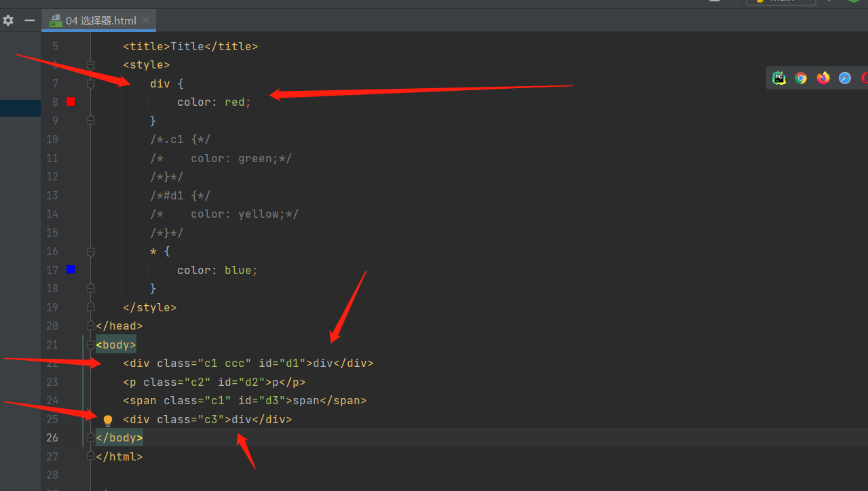This screenshot has width=868, height=491.
Task: Click the div with class "c1 ccc" line
Action: (248, 364)
